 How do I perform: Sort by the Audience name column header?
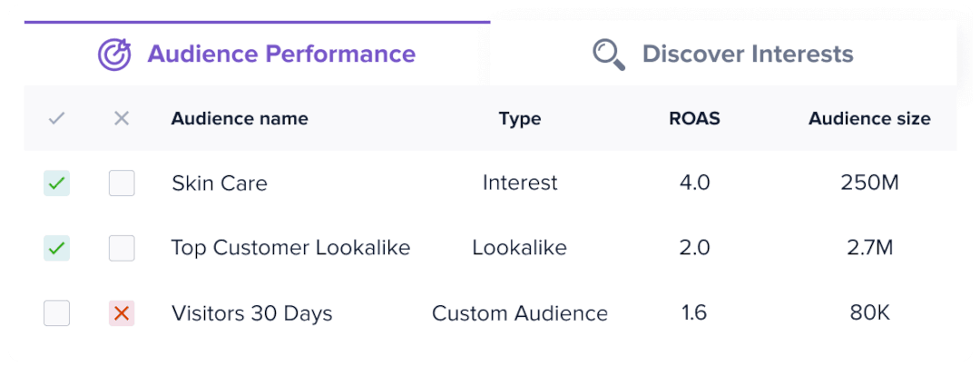click(x=240, y=118)
